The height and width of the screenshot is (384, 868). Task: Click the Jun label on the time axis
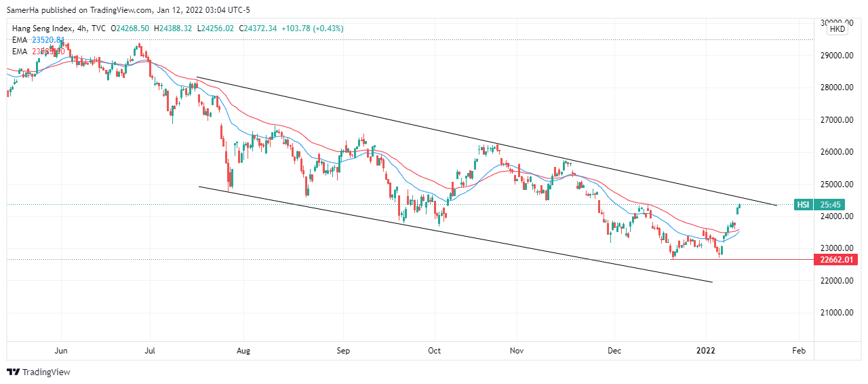(61, 351)
